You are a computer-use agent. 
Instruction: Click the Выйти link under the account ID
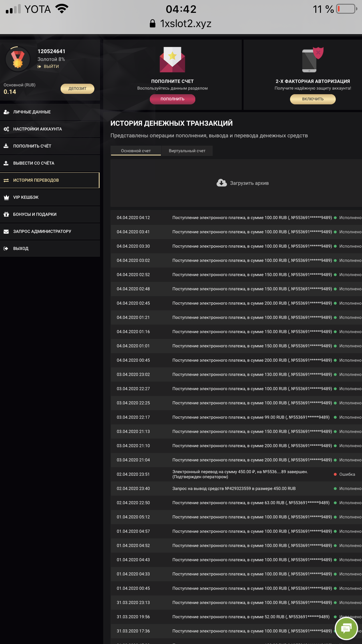[x=51, y=66]
